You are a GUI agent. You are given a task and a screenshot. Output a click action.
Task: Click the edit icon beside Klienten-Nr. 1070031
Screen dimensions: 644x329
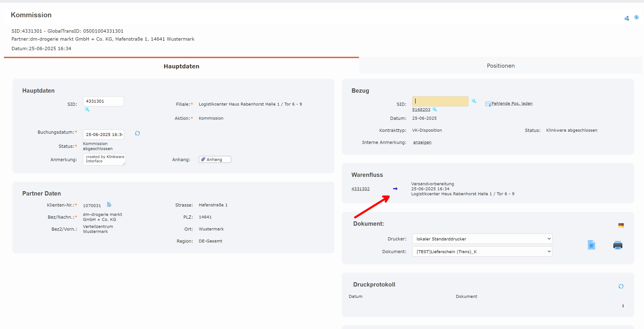[109, 205]
